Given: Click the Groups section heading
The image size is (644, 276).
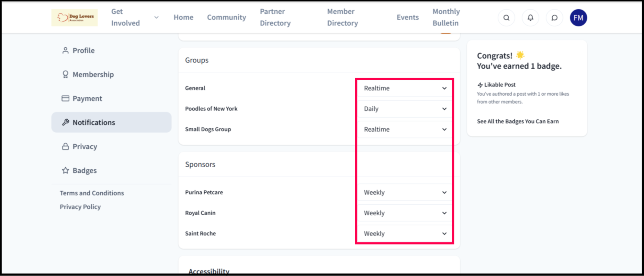Looking at the screenshot, I should point(197,60).
